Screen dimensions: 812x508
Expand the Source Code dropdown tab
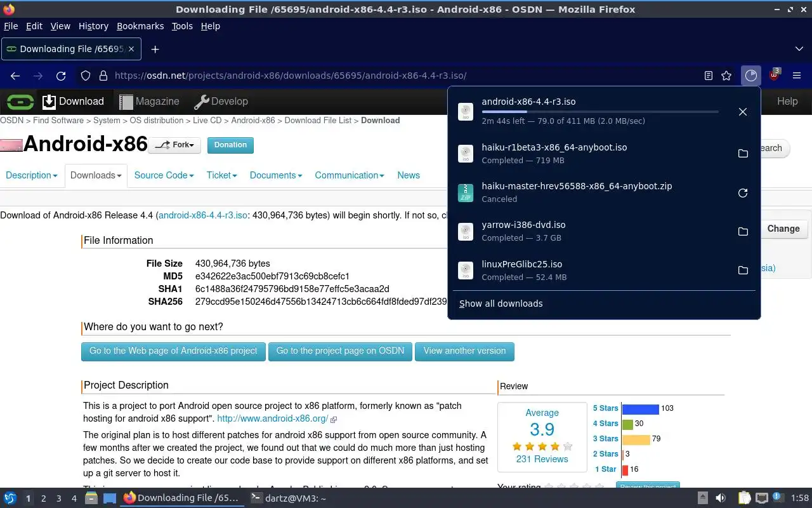(x=164, y=175)
